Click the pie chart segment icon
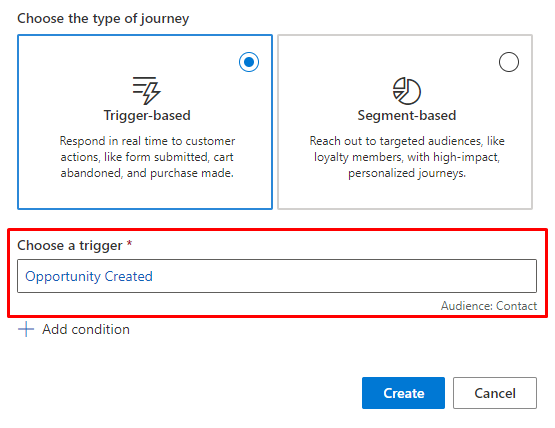This screenshot has width=555, height=428. 407,91
